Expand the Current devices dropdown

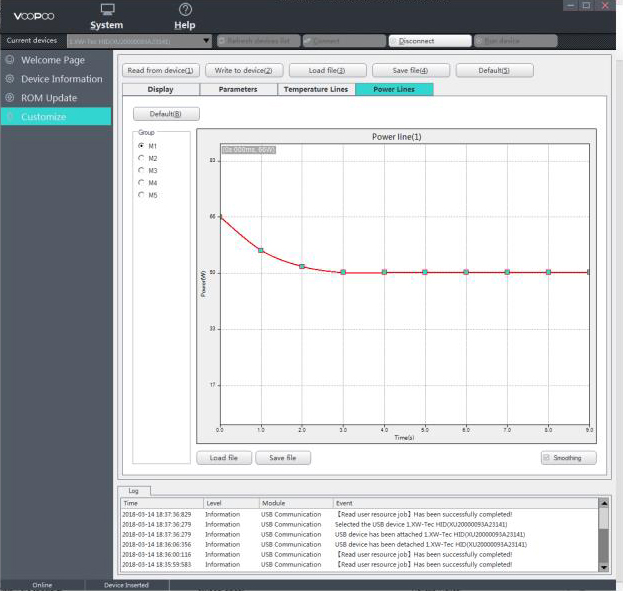point(206,41)
